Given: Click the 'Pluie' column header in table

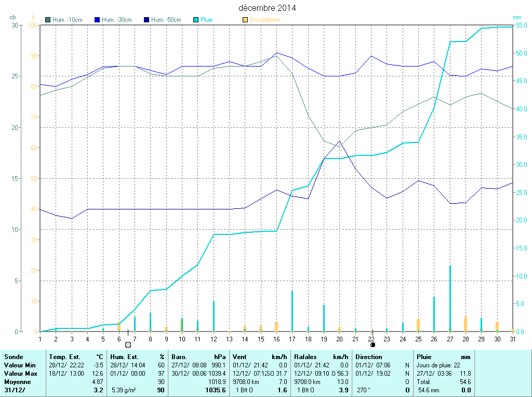Looking at the screenshot, I should pyautogui.click(x=424, y=357).
